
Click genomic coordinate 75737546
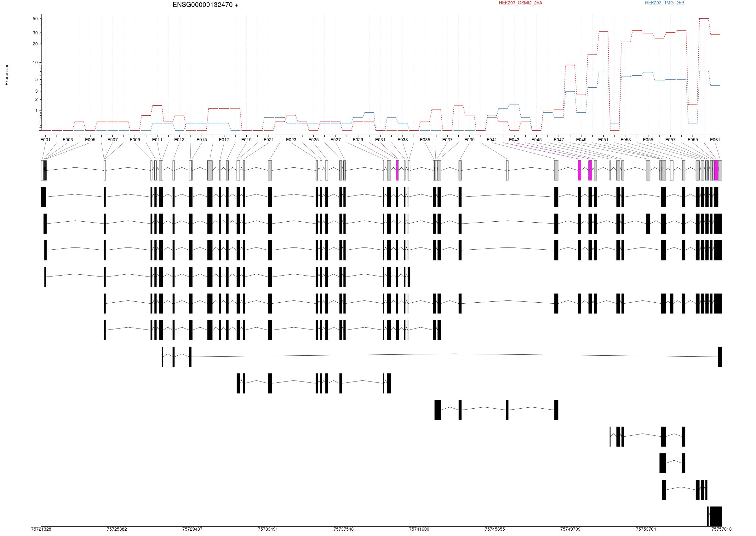(344, 529)
